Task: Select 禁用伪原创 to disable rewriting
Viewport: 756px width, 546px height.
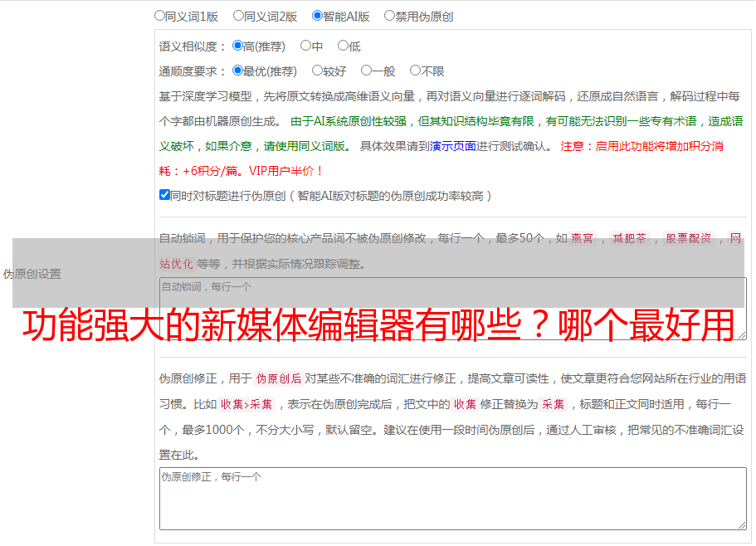Action: (x=389, y=16)
